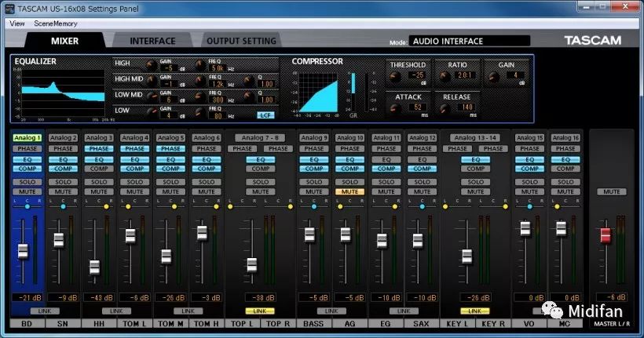Mute the MASTER L/R output
This screenshot has height=338, width=644.
point(612,191)
